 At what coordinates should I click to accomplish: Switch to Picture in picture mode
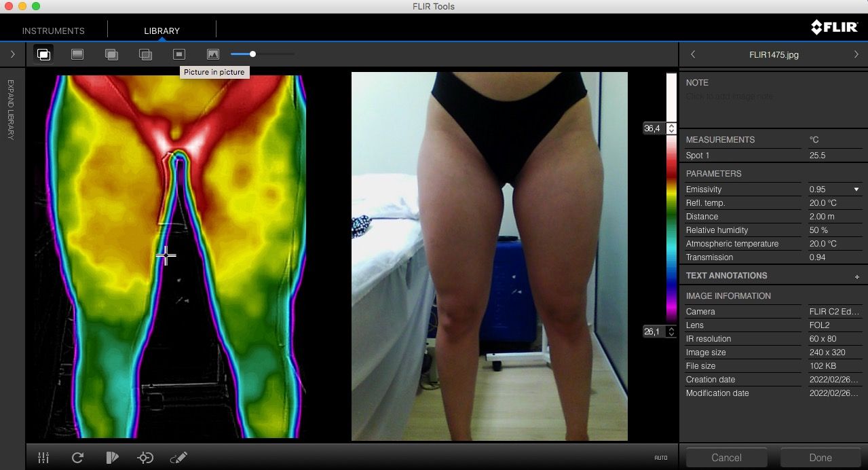[179, 54]
